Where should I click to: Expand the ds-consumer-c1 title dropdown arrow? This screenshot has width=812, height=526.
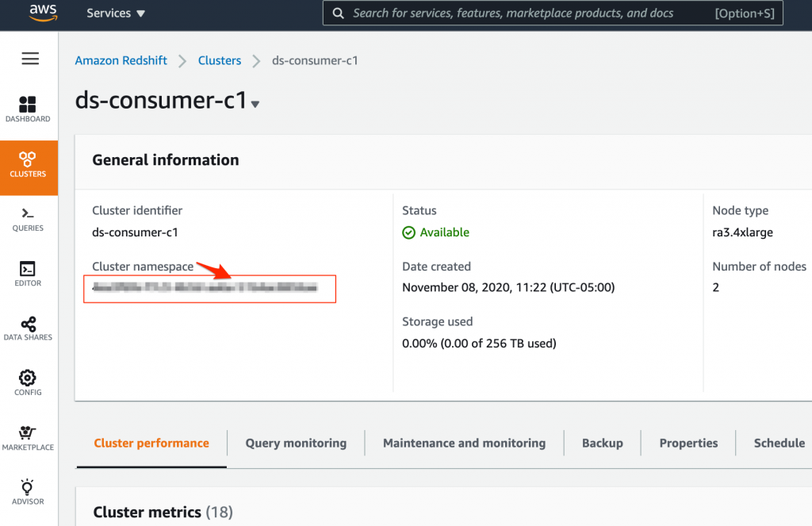click(255, 105)
